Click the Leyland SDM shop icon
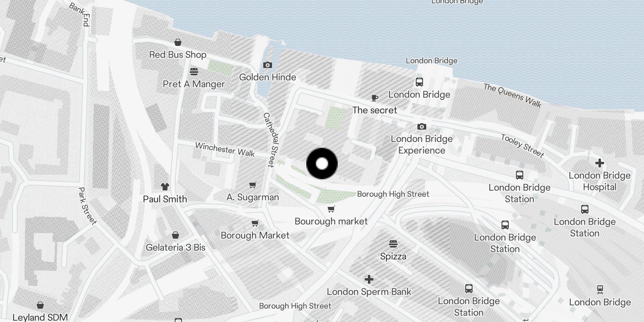The image size is (644, 322). (40, 305)
